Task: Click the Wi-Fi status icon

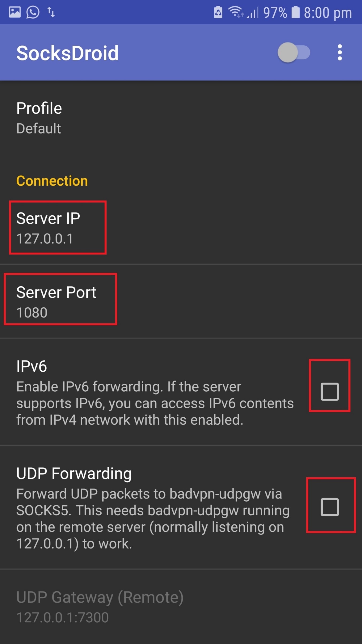Action: pos(235,12)
